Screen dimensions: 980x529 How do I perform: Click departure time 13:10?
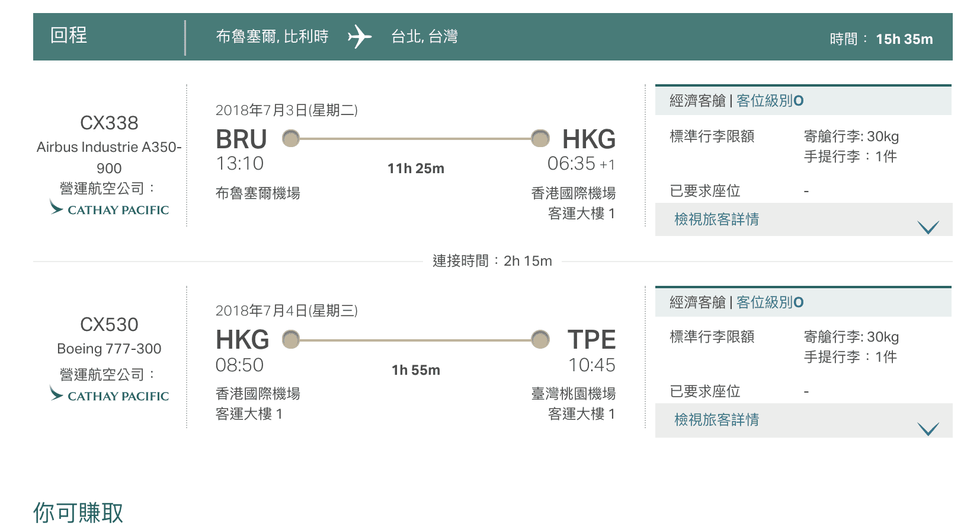[240, 164]
